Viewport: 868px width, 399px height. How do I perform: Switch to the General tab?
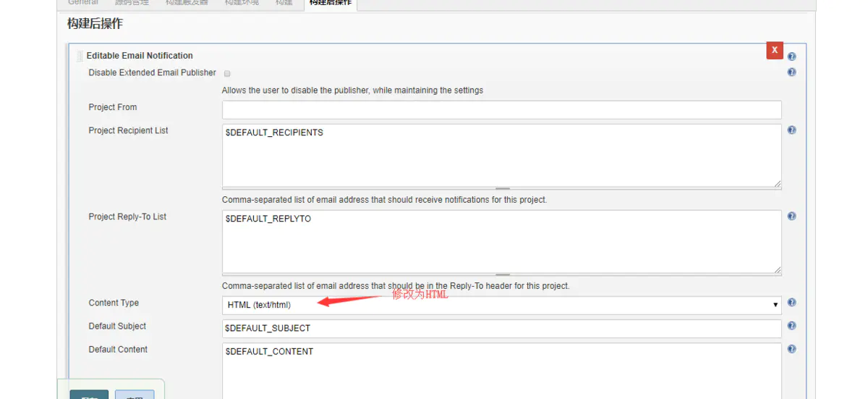point(83,3)
